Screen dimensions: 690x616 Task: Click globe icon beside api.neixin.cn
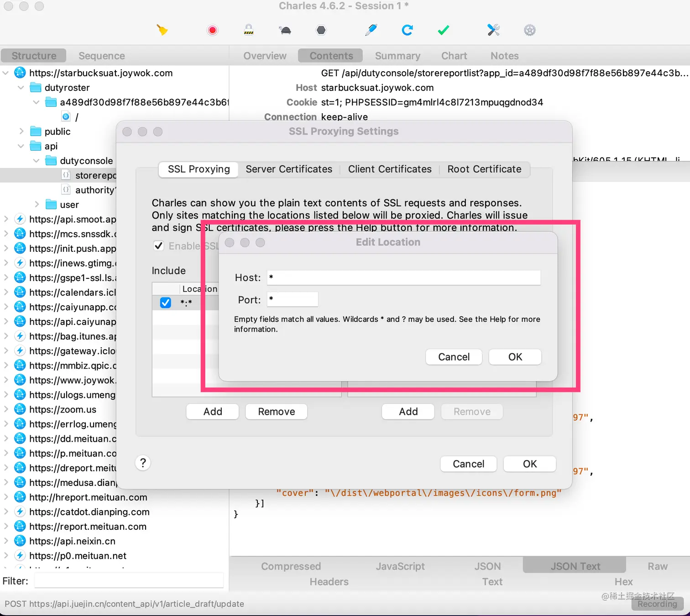[20, 541]
